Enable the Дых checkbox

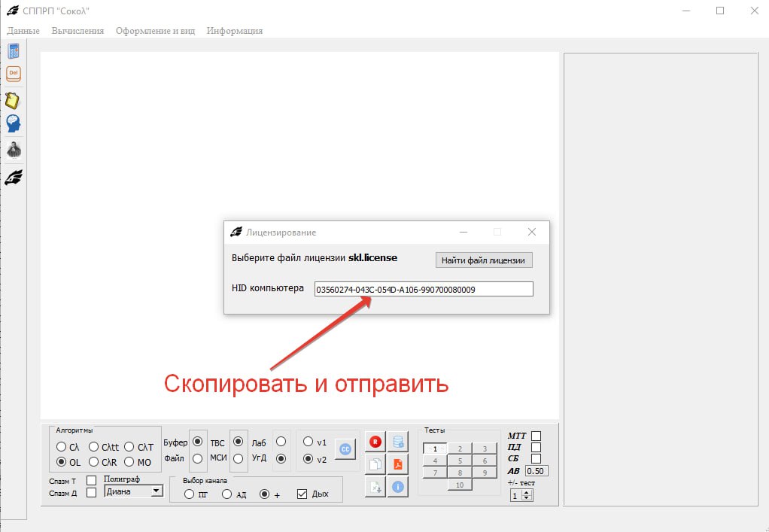(x=301, y=492)
